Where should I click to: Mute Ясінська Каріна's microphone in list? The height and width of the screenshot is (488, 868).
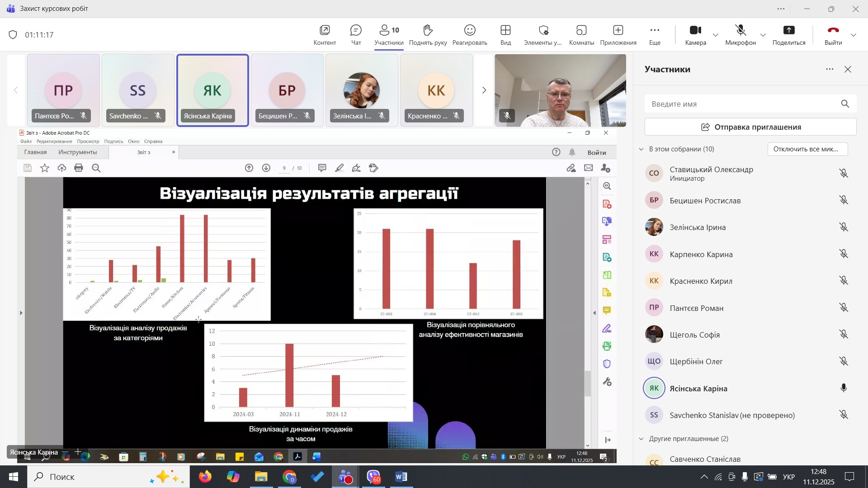coord(844,388)
